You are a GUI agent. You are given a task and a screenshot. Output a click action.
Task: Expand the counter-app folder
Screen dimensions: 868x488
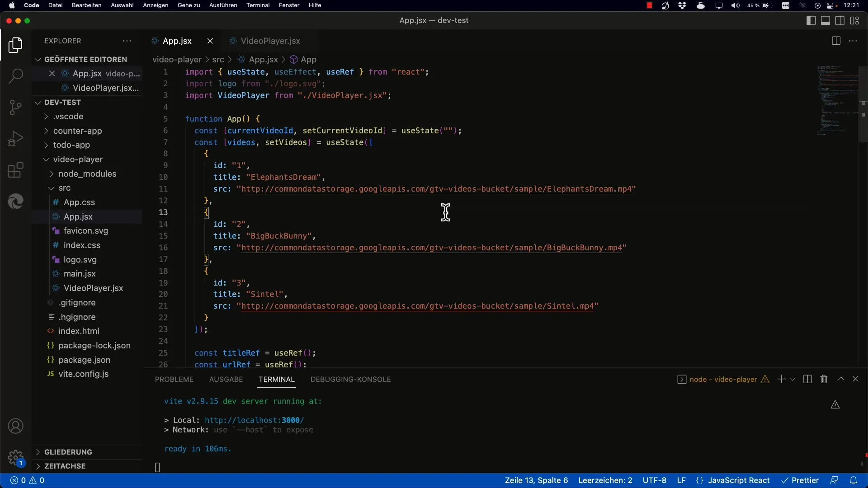click(x=87, y=131)
